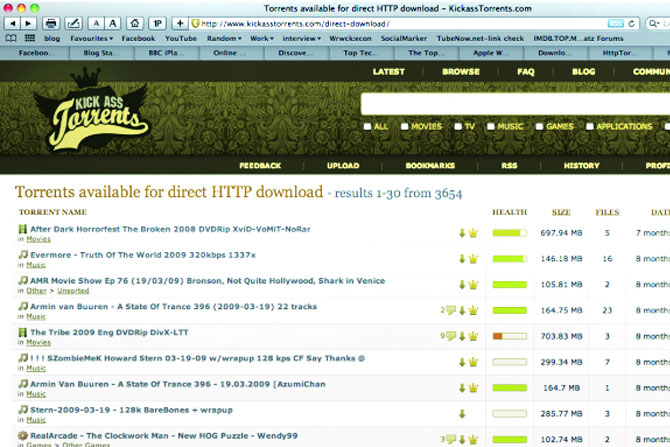Open the Favourites bookmarks dropdown

click(92, 38)
